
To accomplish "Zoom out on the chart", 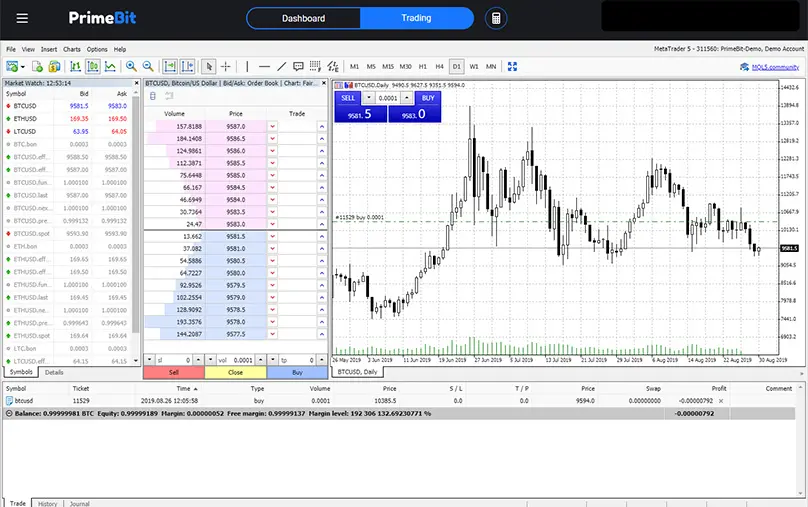I will 148,66.
